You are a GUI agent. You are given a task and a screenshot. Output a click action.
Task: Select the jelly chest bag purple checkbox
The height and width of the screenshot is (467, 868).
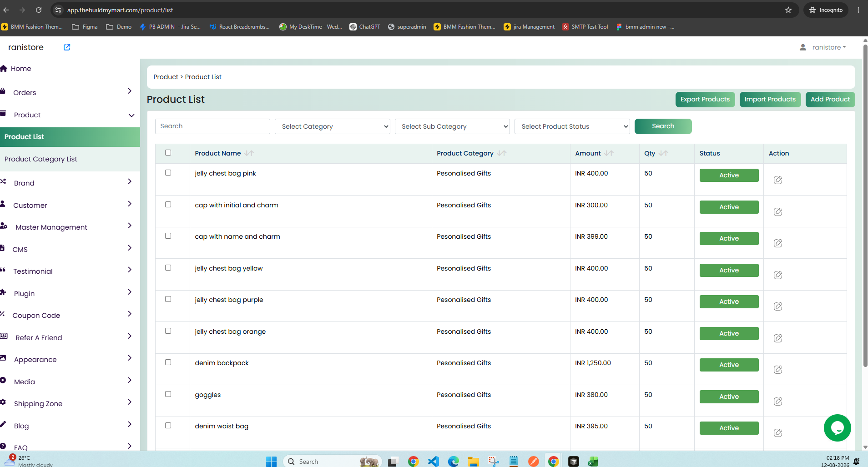[x=168, y=299]
